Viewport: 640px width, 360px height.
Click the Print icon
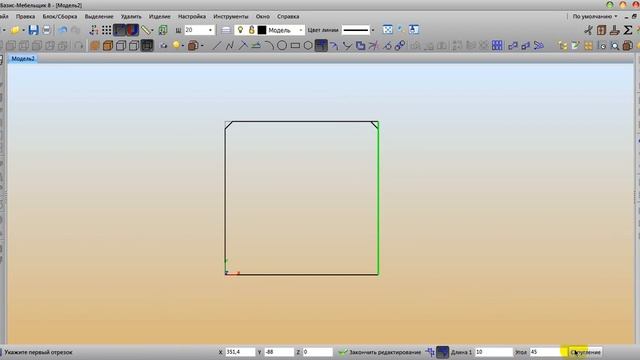(x=47, y=30)
